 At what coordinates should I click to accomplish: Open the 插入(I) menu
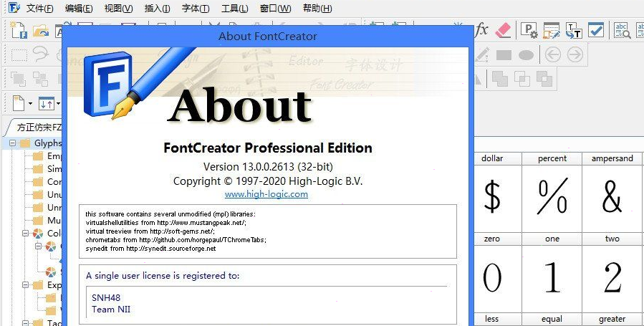pyautogui.click(x=158, y=8)
